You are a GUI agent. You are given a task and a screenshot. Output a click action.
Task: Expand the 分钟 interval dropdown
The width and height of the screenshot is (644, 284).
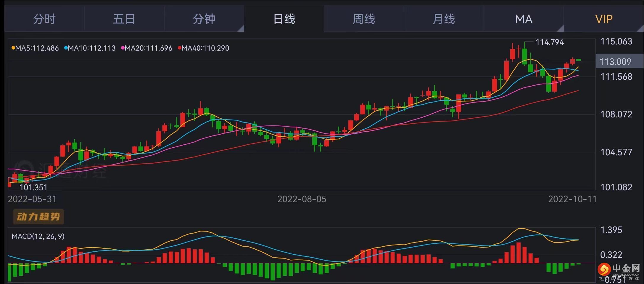pyautogui.click(x=204, y=19)
